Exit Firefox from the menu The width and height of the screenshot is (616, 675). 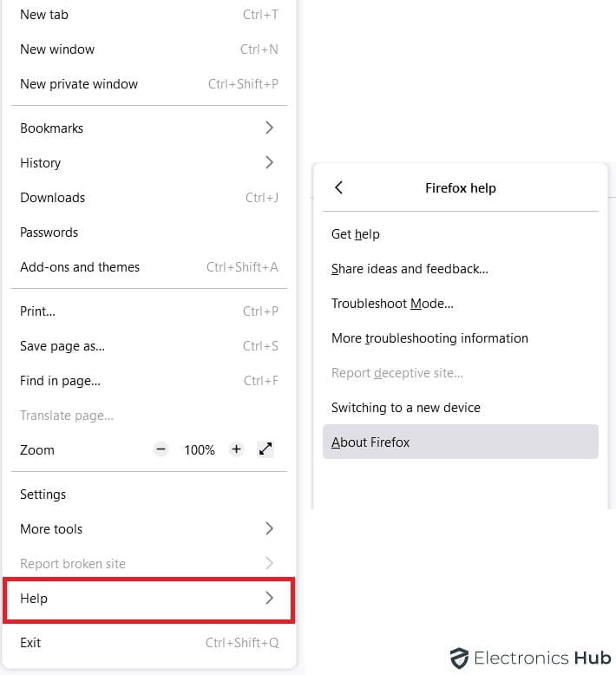[30, 643]
